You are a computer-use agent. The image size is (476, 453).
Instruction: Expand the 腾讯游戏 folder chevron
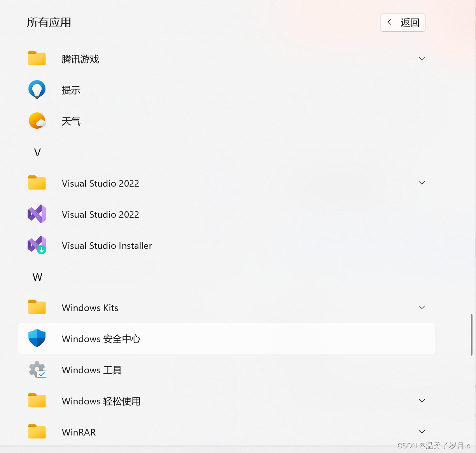(422, 59)
